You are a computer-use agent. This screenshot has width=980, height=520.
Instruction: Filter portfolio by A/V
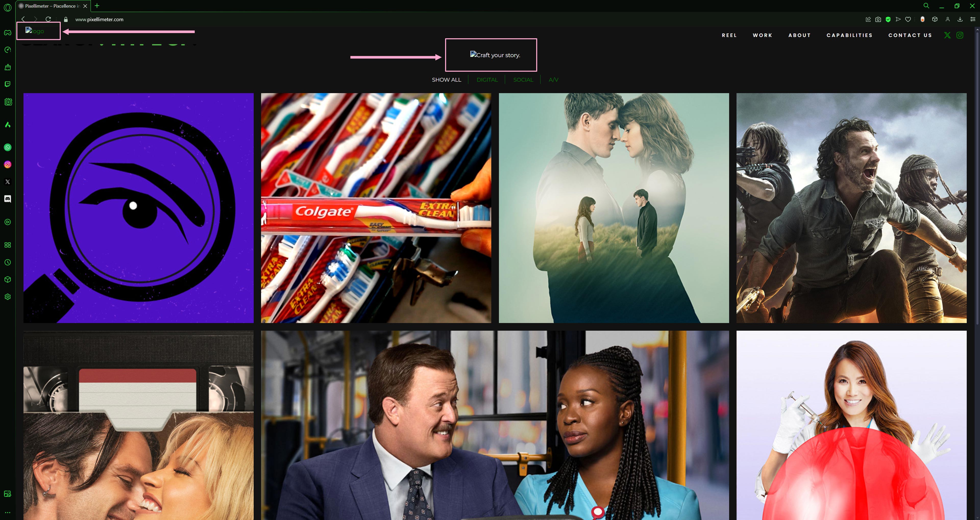554,80
